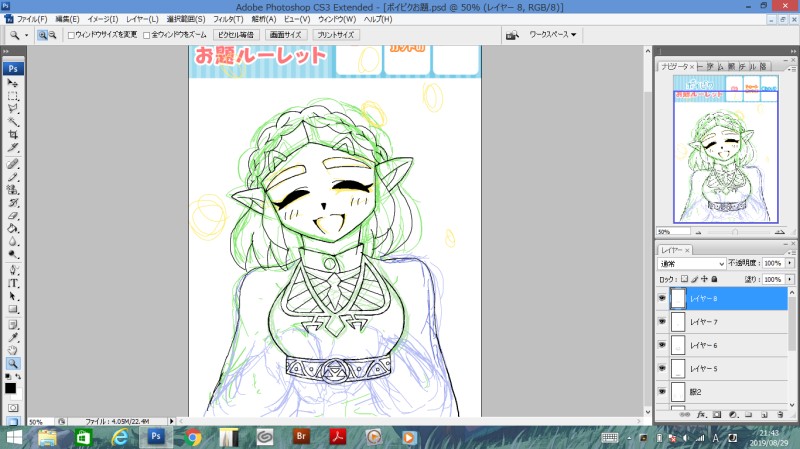Hide レイヤー 8 with eye icon
Viewport: 800px width, 449px height.
pos(662,298)
